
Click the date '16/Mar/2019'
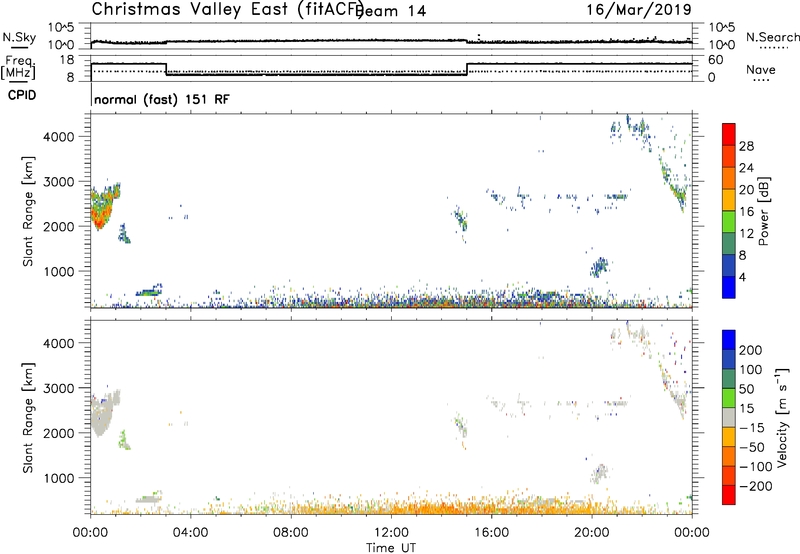639,9
